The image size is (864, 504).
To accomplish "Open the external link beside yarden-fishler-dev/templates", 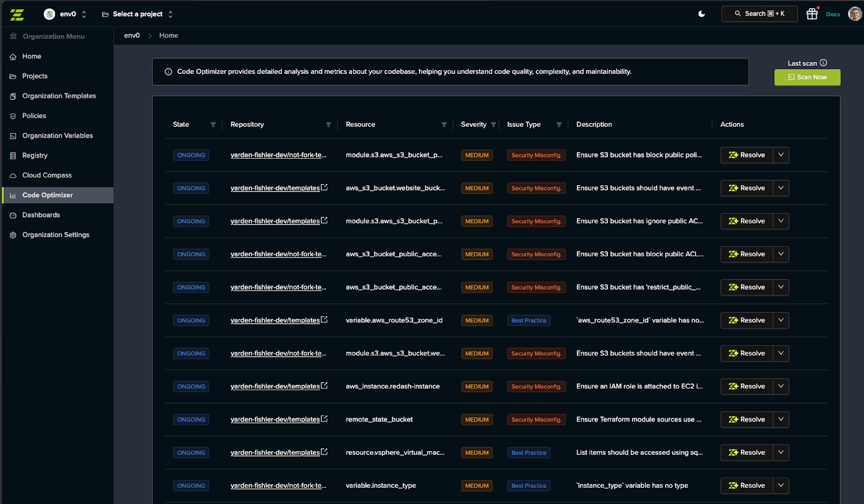I will click(x=324, y=188).
